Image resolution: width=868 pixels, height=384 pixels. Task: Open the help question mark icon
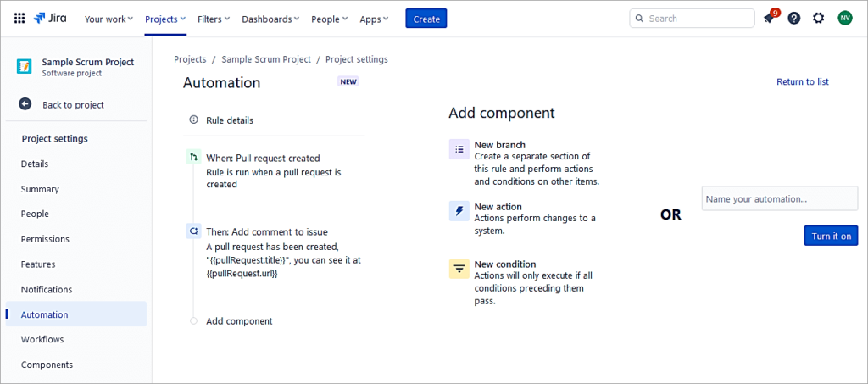click(x=793, y=18)
